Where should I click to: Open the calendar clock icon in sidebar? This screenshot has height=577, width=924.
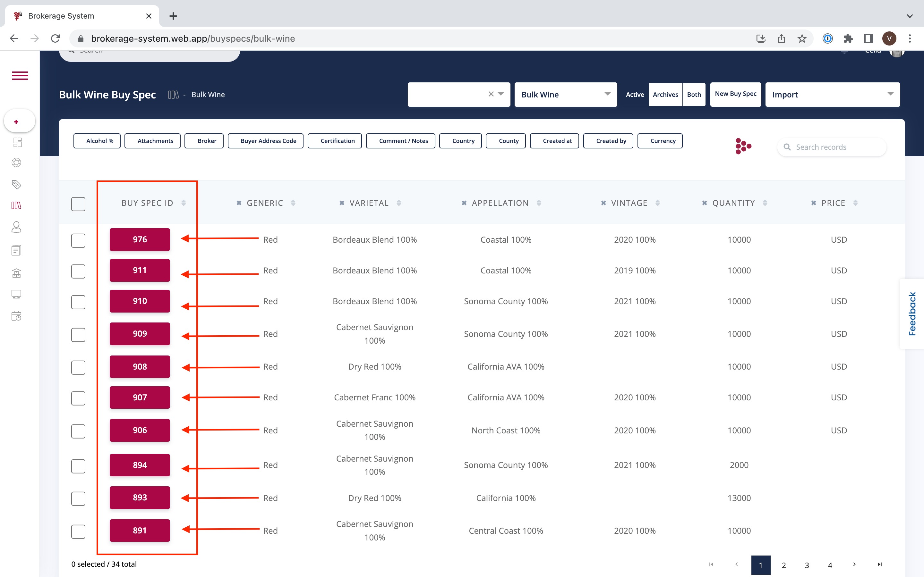(16, 316)
